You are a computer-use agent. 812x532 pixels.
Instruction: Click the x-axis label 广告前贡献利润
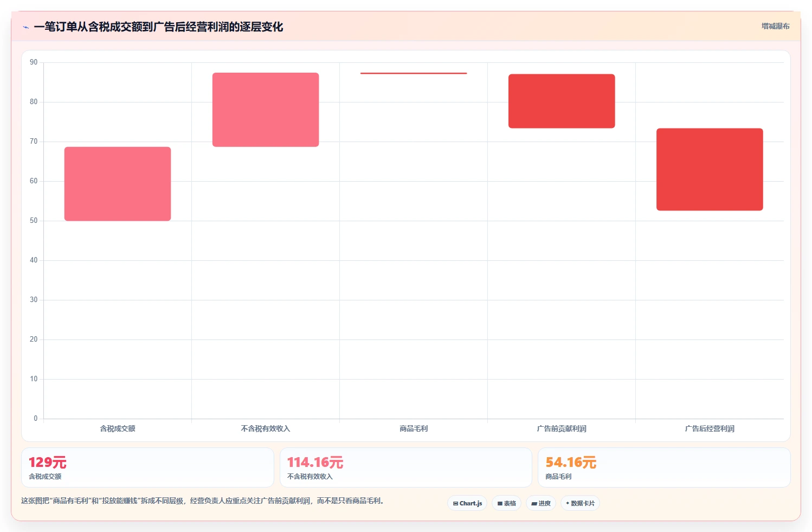coord(562,428)
